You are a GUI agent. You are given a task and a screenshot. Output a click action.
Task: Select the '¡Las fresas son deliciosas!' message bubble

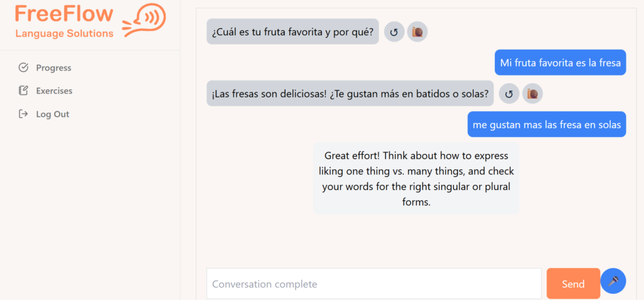click(350, 94)
